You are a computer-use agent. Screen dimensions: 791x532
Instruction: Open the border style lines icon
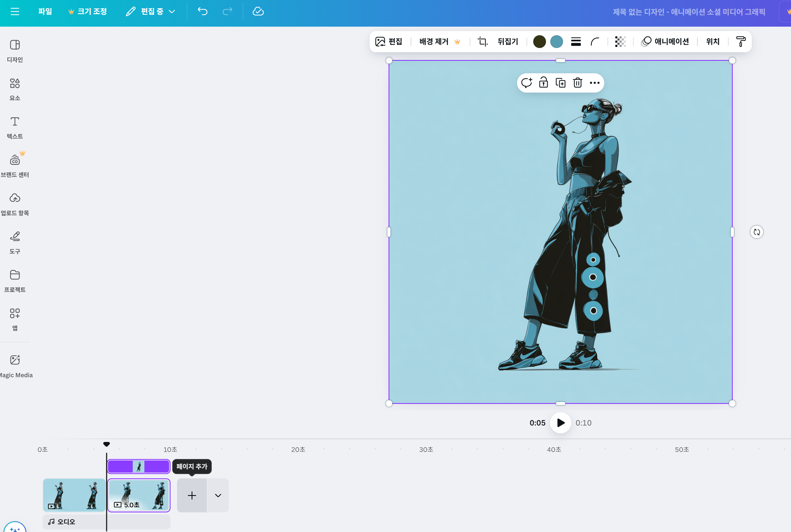pos(576,41)
